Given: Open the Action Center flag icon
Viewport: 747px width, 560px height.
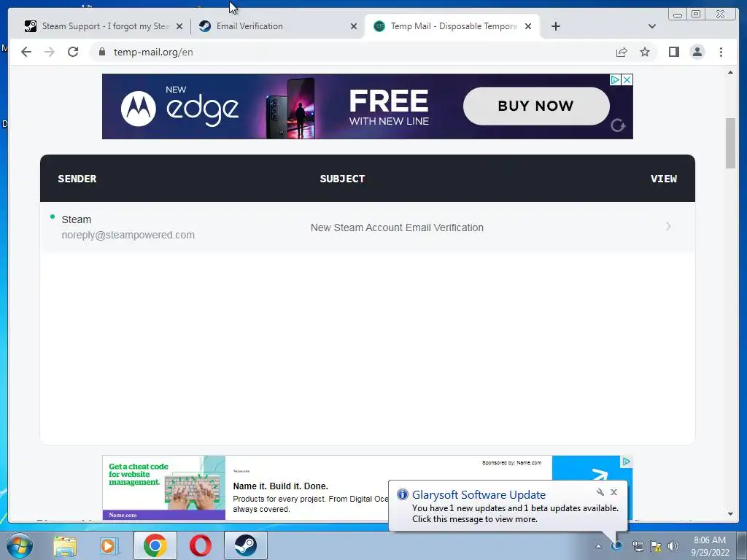Looking at the screenshot, I should point(656,546).
